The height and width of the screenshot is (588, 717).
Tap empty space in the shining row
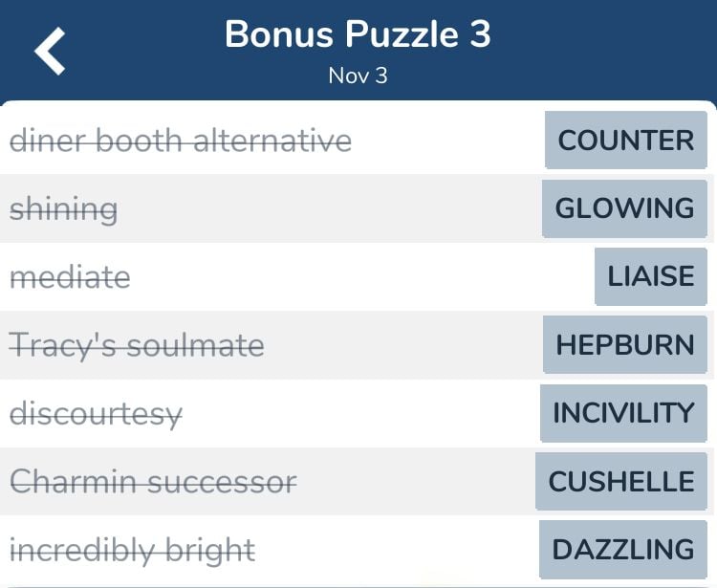coord(329,209)
